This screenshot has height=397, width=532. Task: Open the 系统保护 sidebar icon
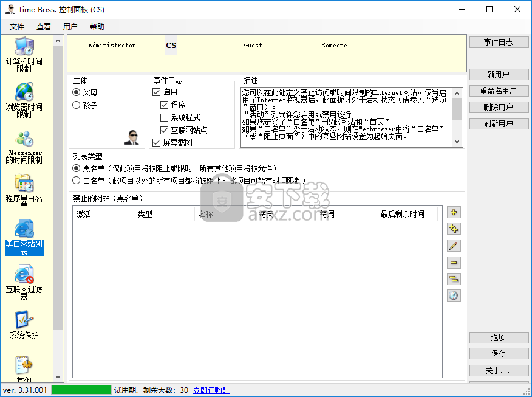tap(24, 325)
